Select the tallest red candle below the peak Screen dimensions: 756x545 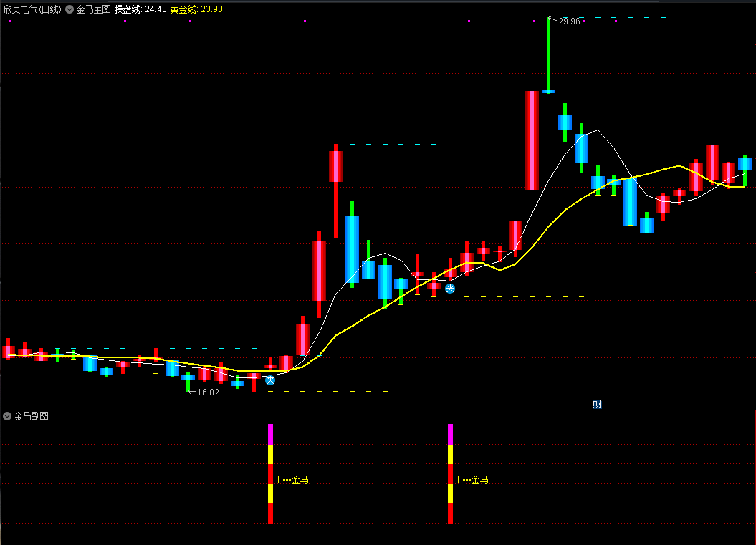pyautogui.click(x=532, y=140)
